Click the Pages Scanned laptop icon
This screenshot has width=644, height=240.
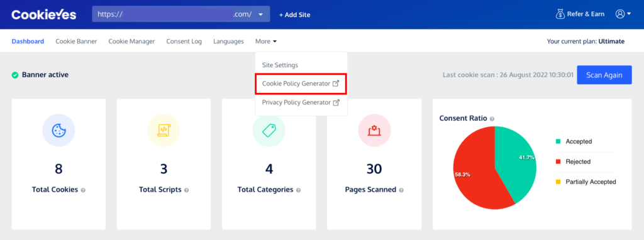374,131
